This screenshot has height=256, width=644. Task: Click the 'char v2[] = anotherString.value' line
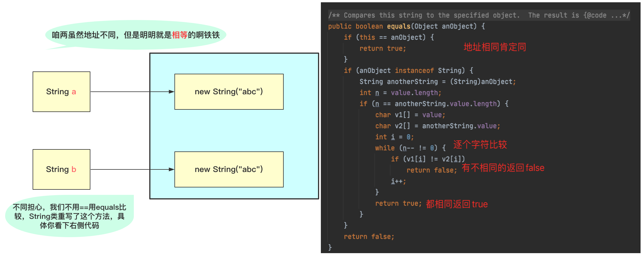[x=438, y=126]
